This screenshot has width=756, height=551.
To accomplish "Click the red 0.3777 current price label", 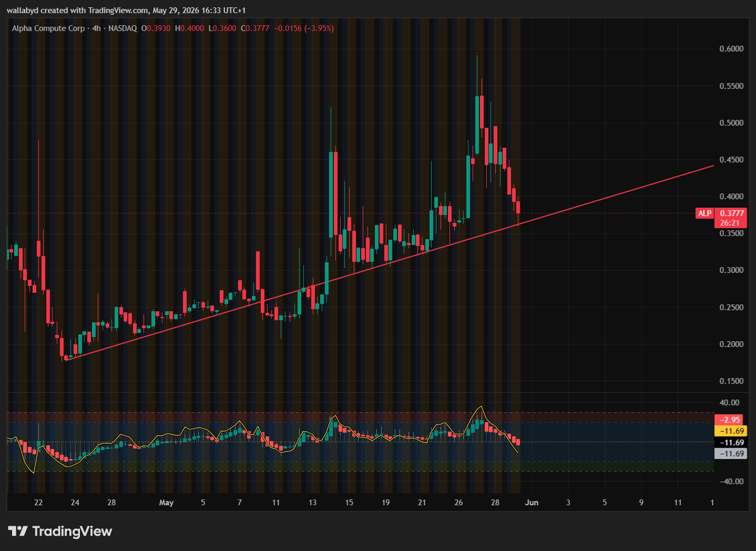I will (x=731, y=213).
